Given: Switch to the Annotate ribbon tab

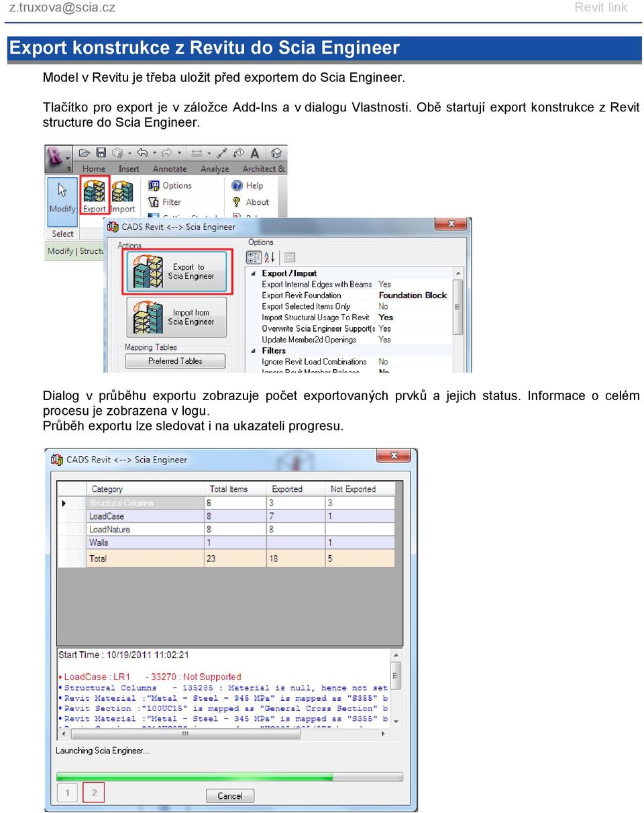Looking at the screenshot, I should [170, 169].
